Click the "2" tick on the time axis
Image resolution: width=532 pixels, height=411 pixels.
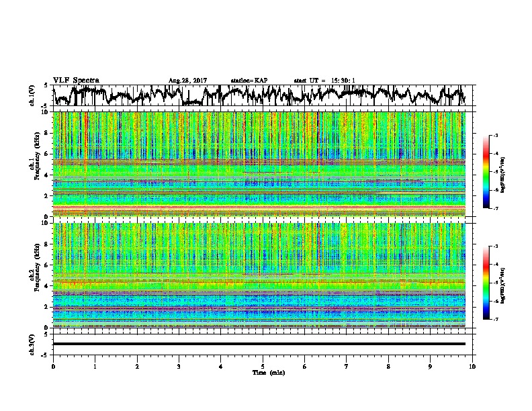137,367
